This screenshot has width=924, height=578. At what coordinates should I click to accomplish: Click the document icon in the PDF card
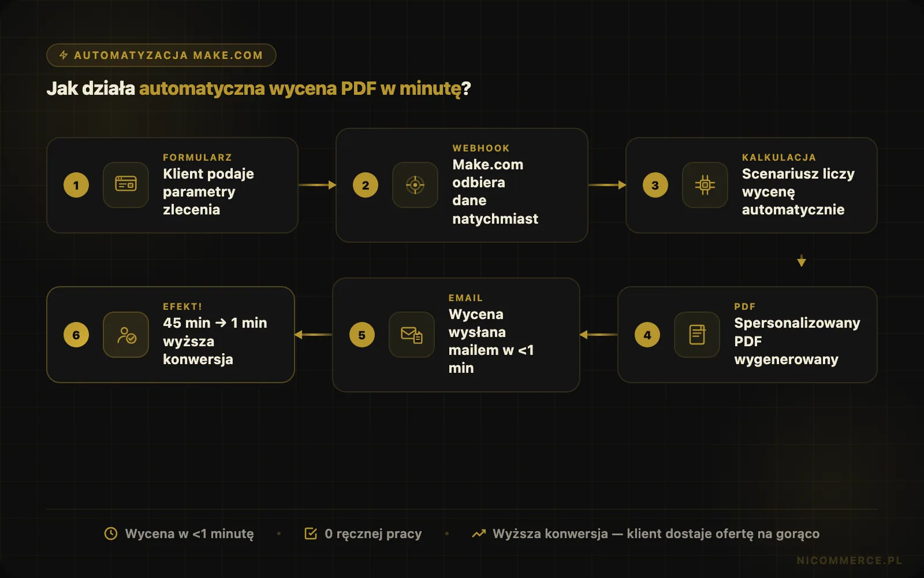(x=697, y=335)
